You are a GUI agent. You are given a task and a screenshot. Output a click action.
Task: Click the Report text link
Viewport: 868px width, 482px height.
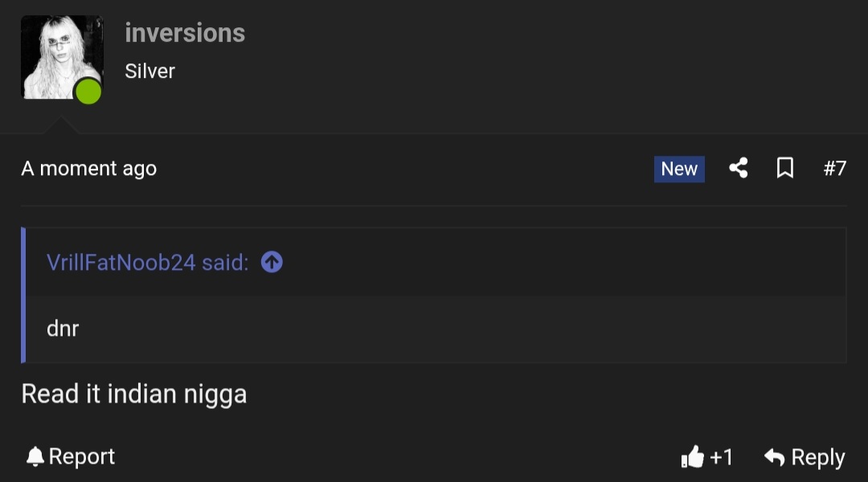(81, 456)
